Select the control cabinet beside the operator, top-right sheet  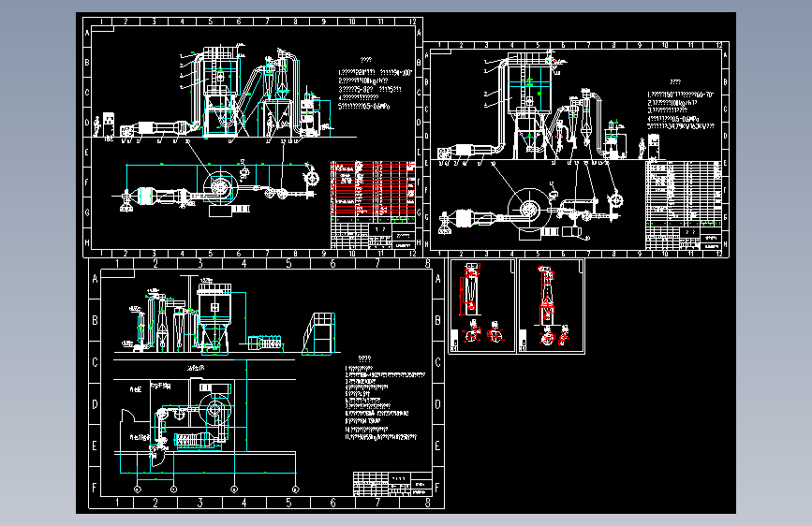click(x=654, y=147)
